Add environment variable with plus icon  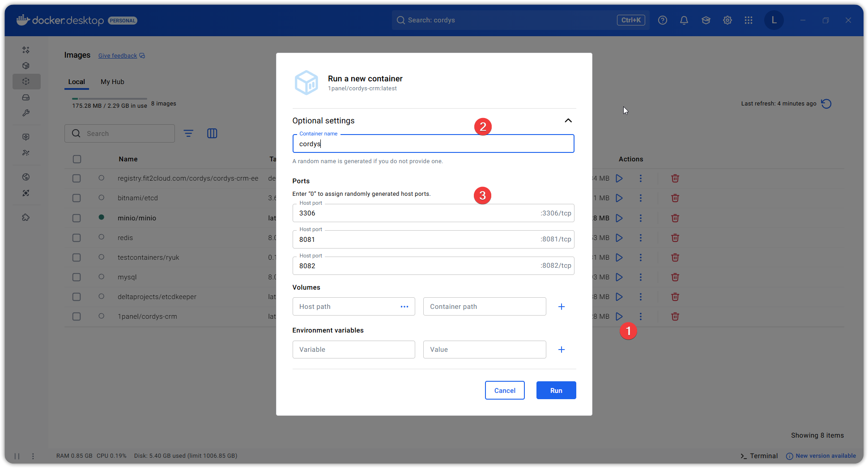point(561,350)
